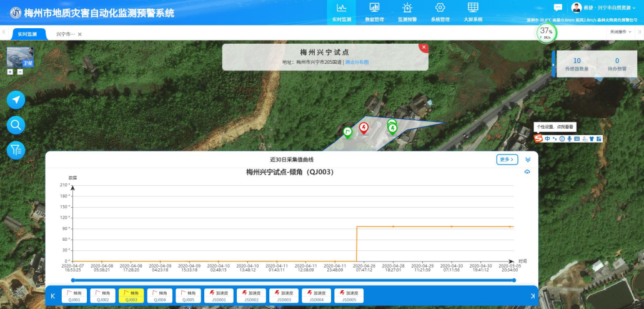Select the red sensor marker on map
The image size is (644, 309).
364,128
